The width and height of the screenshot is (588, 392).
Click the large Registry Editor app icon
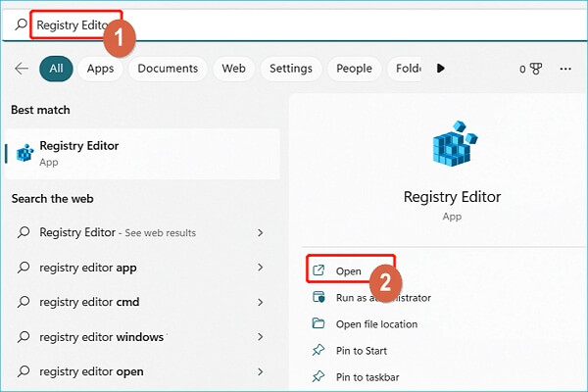(x=455, y=143)
